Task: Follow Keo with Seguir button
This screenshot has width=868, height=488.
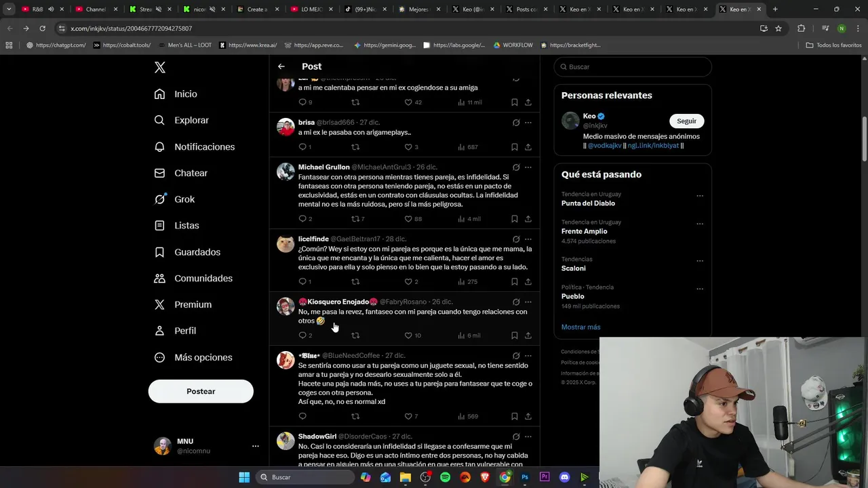Action: [x=686, y=121]
